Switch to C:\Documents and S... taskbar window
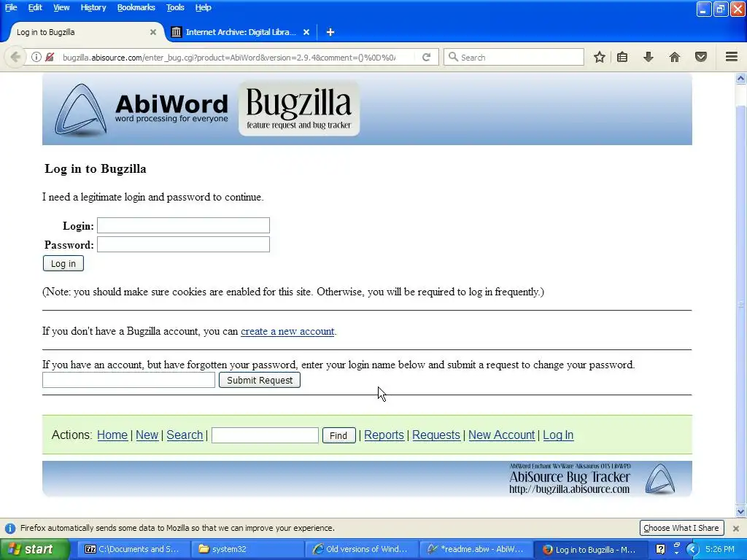Viewport: 747px width, 560px height. (x=133, y=549)
